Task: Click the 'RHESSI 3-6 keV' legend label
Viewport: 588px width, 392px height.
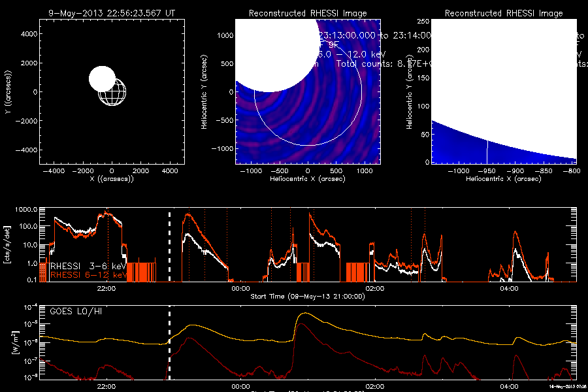Action: point(88,266)
